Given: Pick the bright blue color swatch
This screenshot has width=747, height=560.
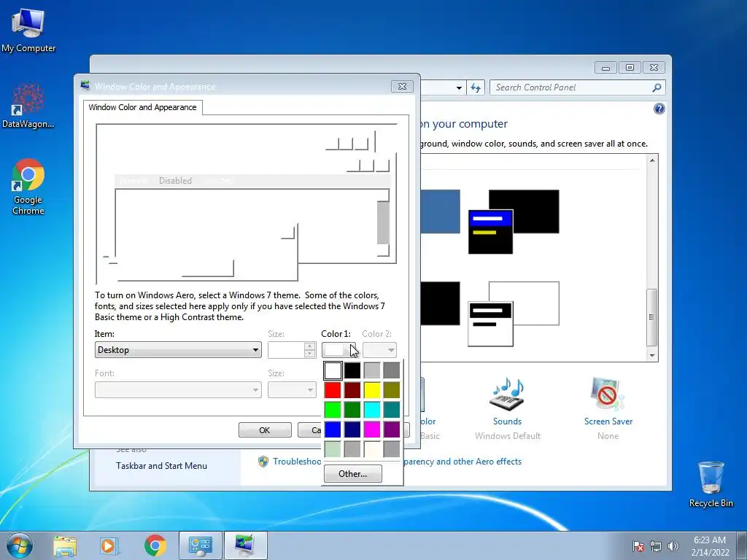Looking at the screenshot, I should (x=333, y=429).
